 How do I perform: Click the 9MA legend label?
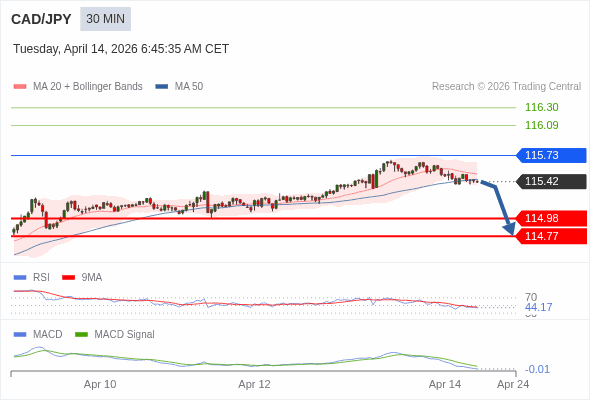[92, 278]
